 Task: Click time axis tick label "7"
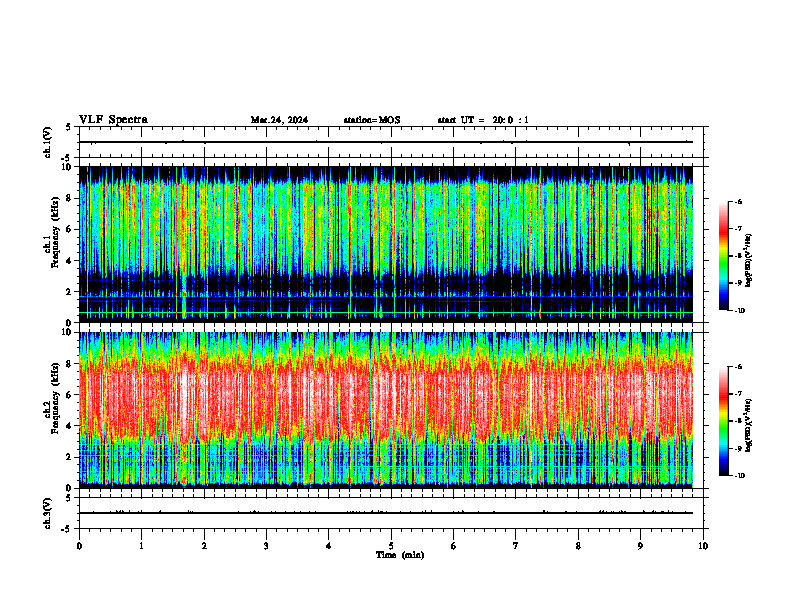tap(516, 546)
